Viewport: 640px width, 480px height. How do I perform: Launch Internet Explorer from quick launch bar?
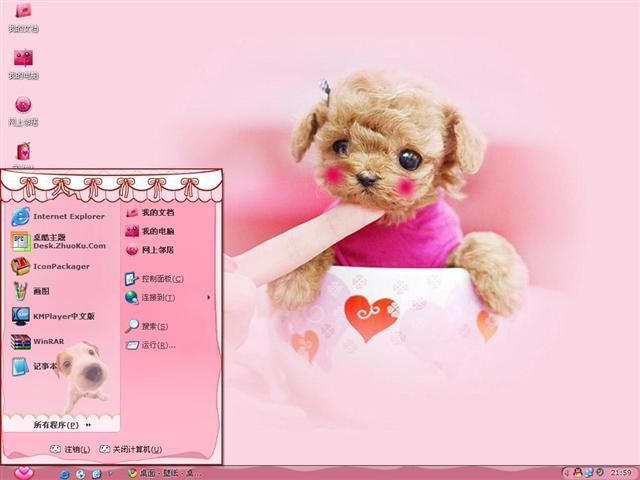pyautogui.click(x=64, y=474)
